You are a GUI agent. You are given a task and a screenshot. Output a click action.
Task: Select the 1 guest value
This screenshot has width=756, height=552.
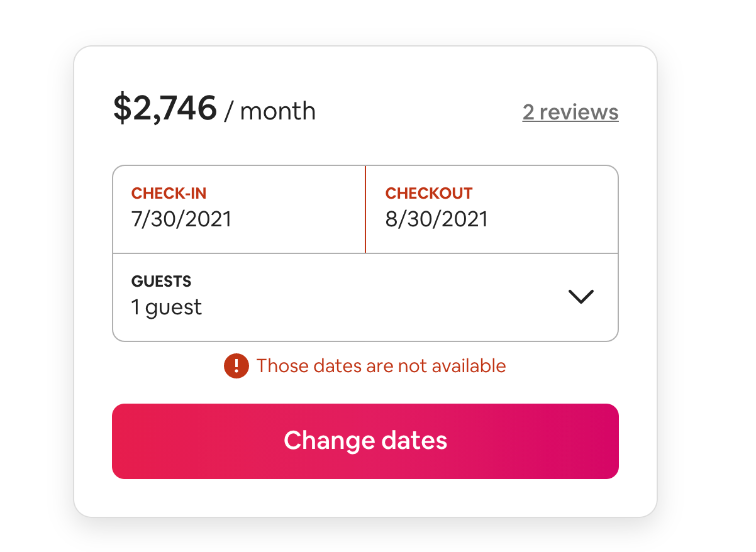166,307
